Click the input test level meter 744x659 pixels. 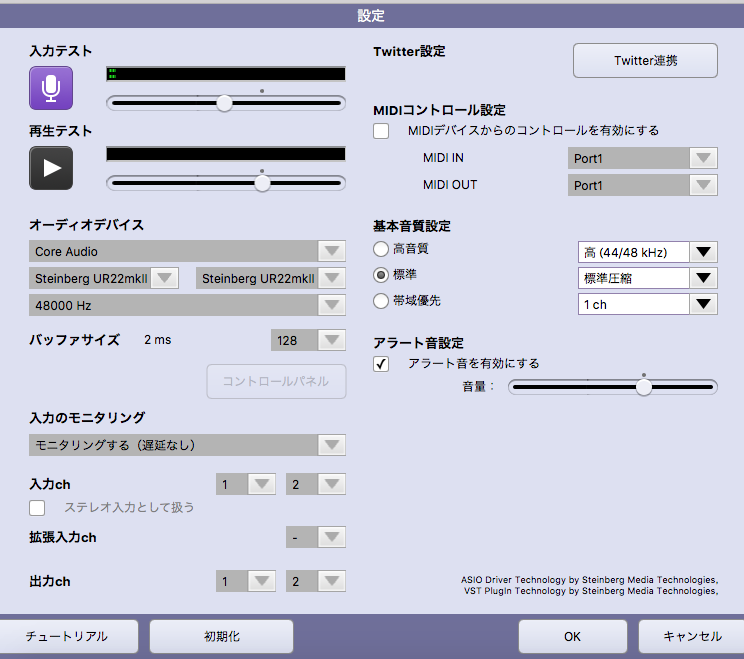point(226,74)
